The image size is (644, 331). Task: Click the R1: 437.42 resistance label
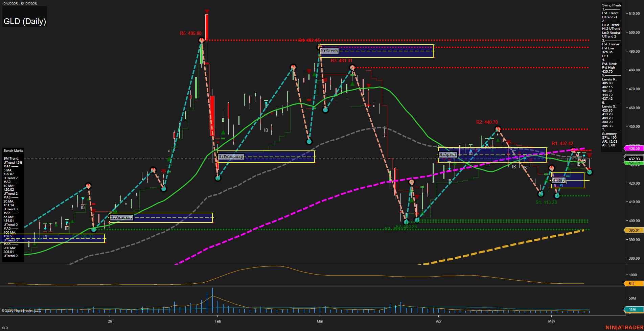(x=562, y=144)
